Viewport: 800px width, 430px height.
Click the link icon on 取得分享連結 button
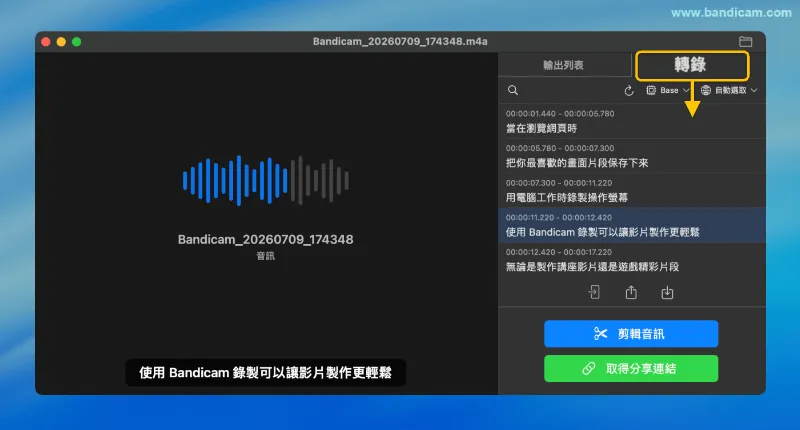click(x=589, y=369)
